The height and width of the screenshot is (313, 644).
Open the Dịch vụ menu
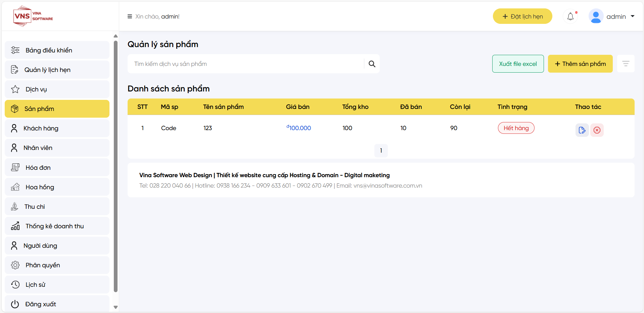pyautogui.click(x=57, y=89)
